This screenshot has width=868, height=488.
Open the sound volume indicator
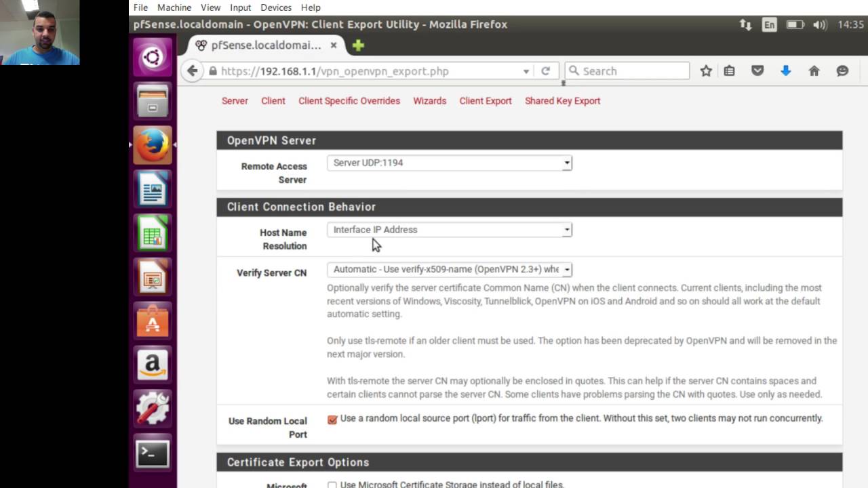820,24
